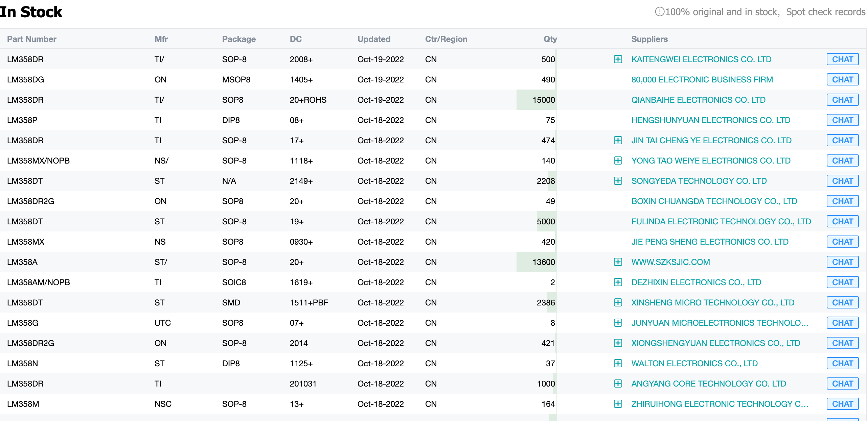Expand XINSHENG MICRO TECHNOLOGY plus icon
The height and width of the screenshot is (421, 868).
[x=618, y=302]
